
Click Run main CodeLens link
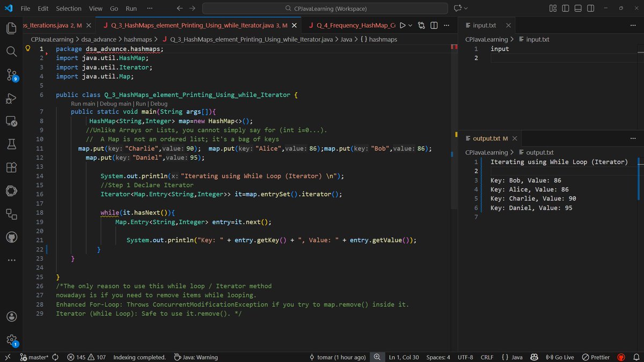click(83, 104)
